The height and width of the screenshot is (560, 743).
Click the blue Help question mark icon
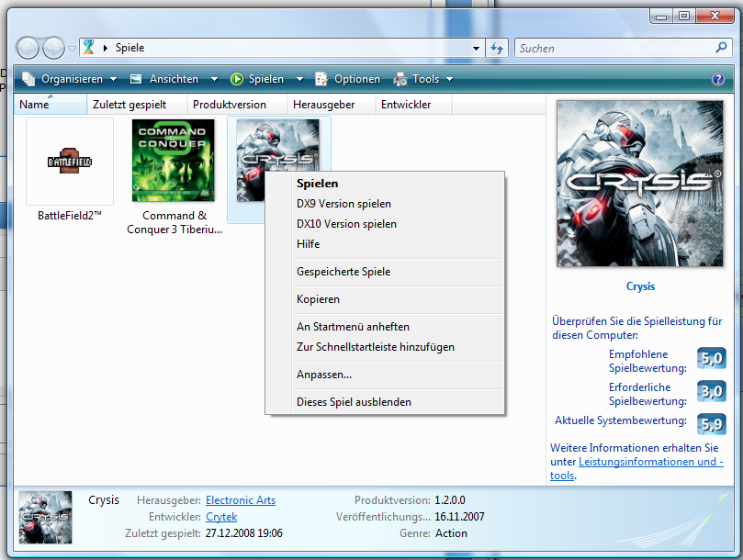[x=718, y=79]
